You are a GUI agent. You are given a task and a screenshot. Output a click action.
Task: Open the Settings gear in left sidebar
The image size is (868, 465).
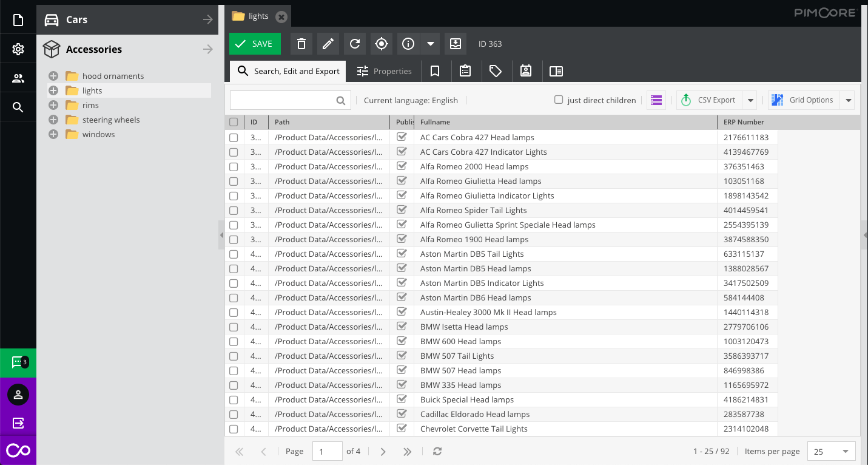pos(18,49)
